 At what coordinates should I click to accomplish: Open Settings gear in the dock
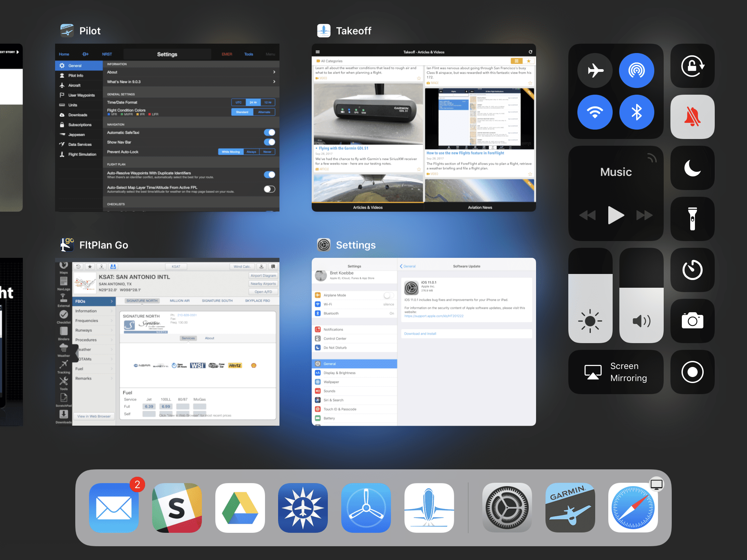pos(507,508)
